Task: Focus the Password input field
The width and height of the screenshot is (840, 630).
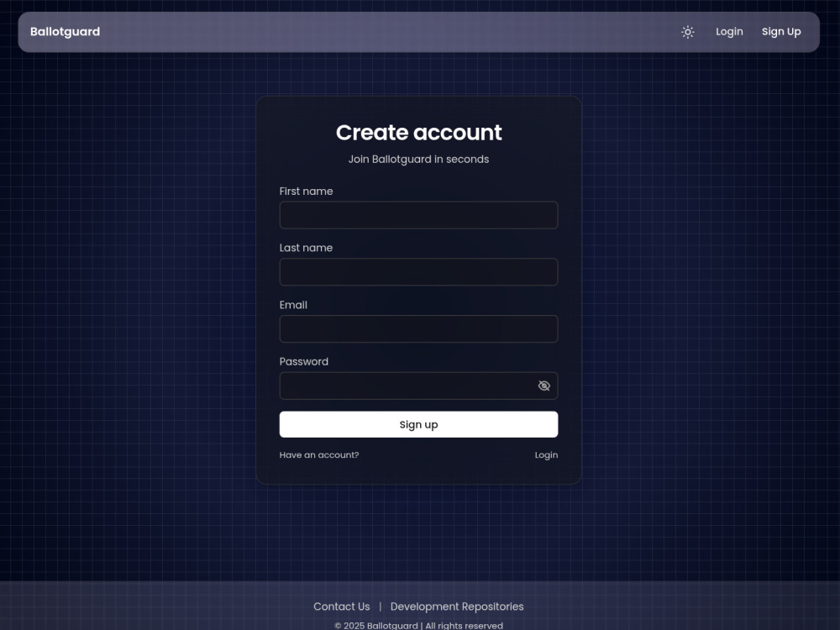Action: coord(418,386)
